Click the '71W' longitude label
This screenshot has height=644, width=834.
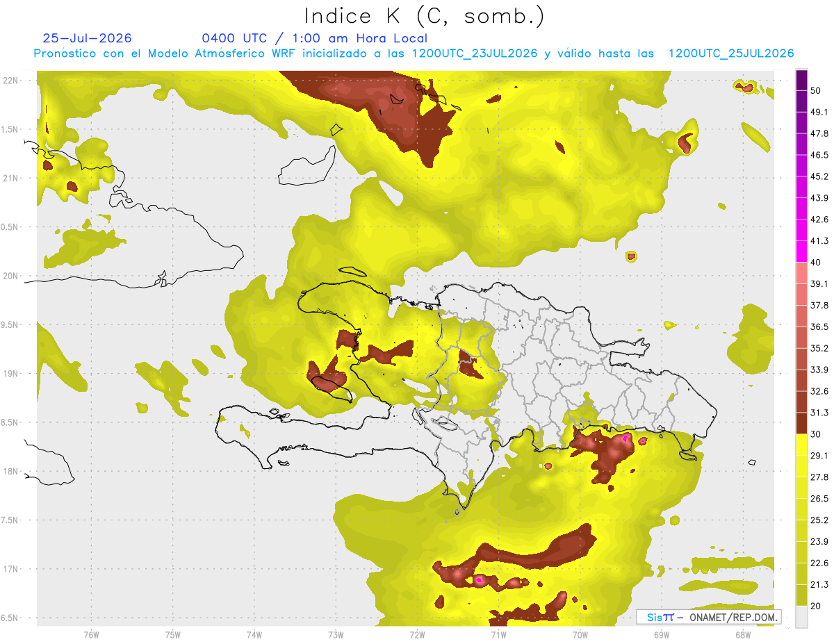(x=498, y=635)
